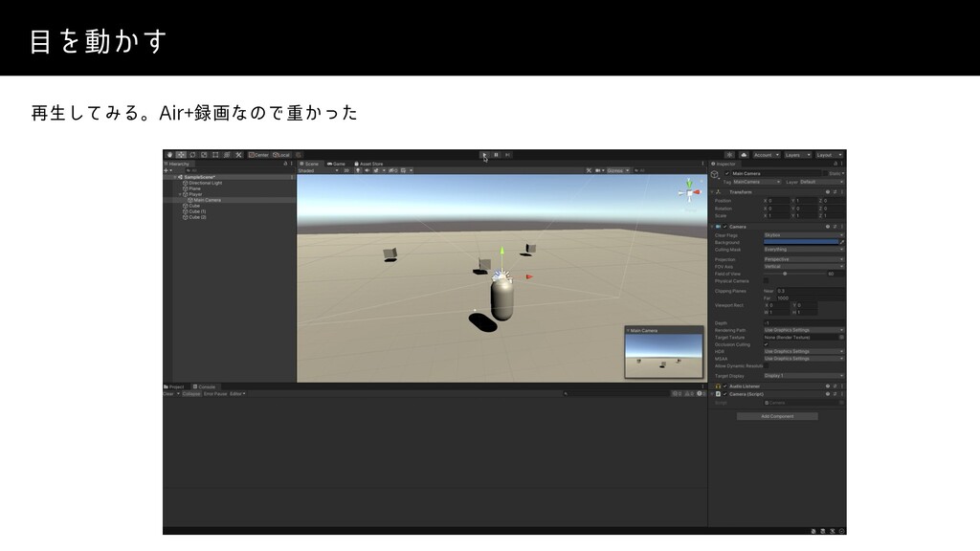
Task: Open the Tag MainCamera dropdown
Action: (x=757, y=182)
